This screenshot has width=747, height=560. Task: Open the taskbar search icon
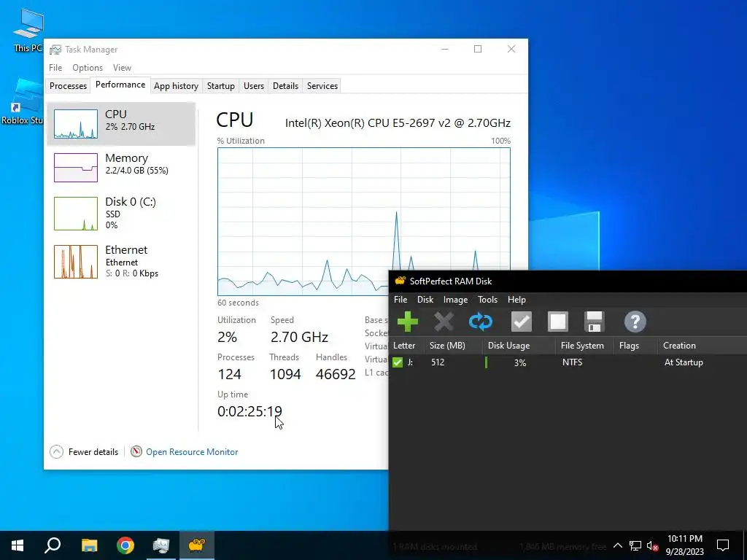tap(53, 545)
